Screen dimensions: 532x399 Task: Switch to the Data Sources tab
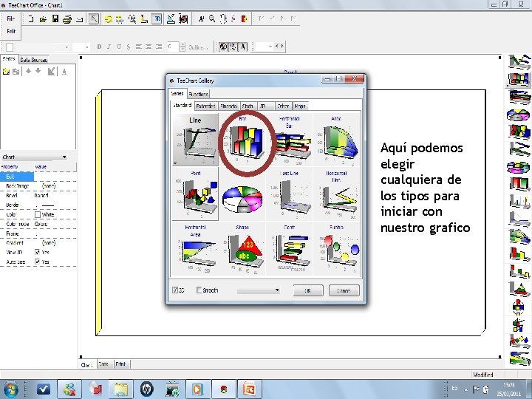tap(33, 60)
